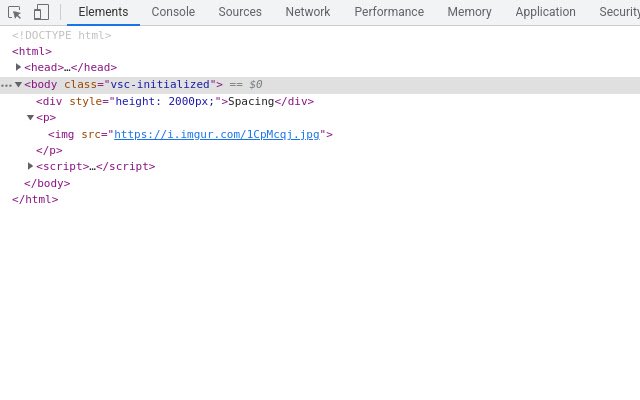Viewport: 640px width, 400px height.
Task: Click the vsc-initialized class value
Action: coord(160,84)
